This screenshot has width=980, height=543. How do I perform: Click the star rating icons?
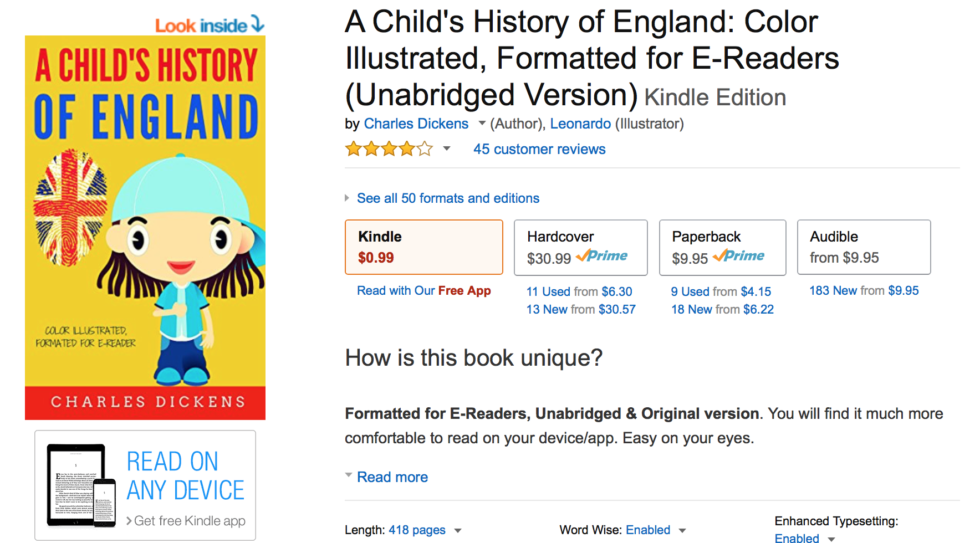[389, 149]
